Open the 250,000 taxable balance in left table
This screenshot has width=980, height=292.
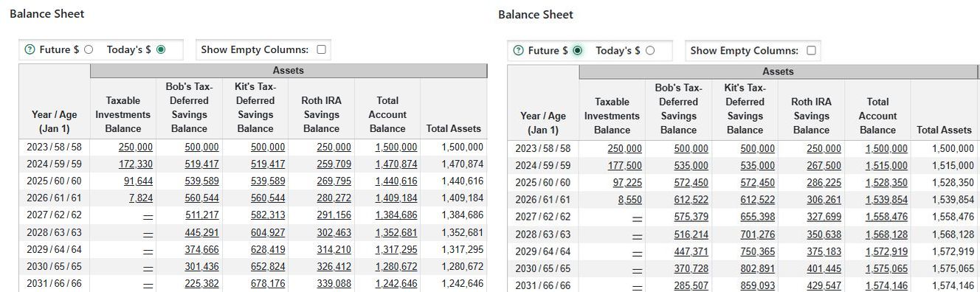pyautogui.click(x=136, y=147)
